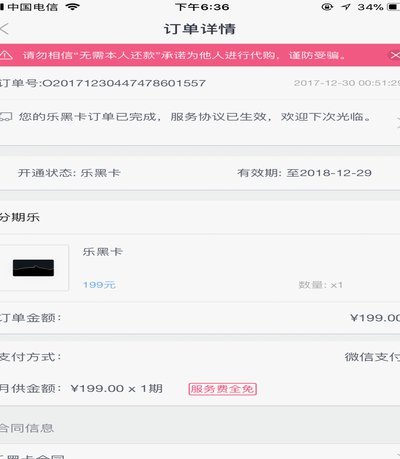Screen dimensions: 400x459
Task: Tap the 下午6:36 clock
Action: pyautogui.click(x=202, y=7)
